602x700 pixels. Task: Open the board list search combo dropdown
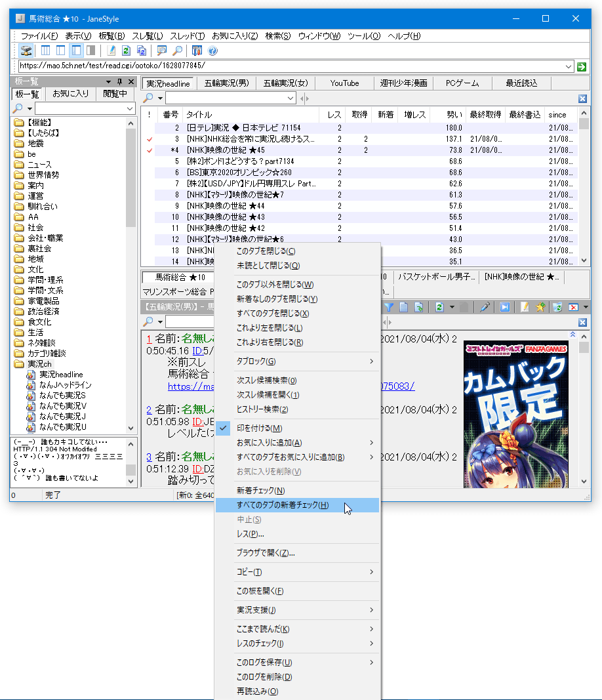130,108
